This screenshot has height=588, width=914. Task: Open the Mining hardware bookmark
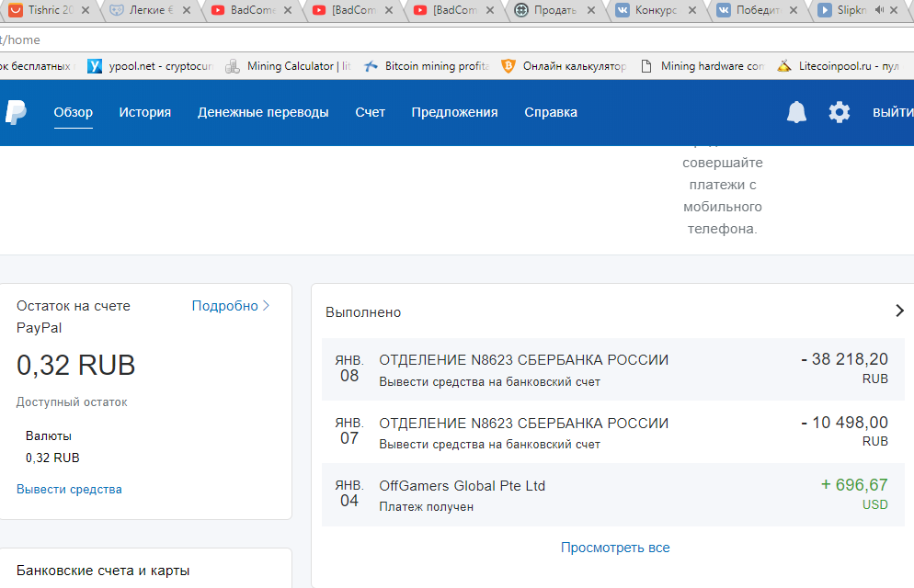pos(703,66)
